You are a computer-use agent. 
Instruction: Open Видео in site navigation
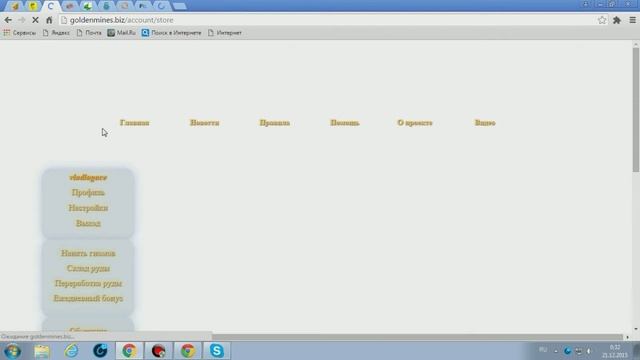point(485,122)
